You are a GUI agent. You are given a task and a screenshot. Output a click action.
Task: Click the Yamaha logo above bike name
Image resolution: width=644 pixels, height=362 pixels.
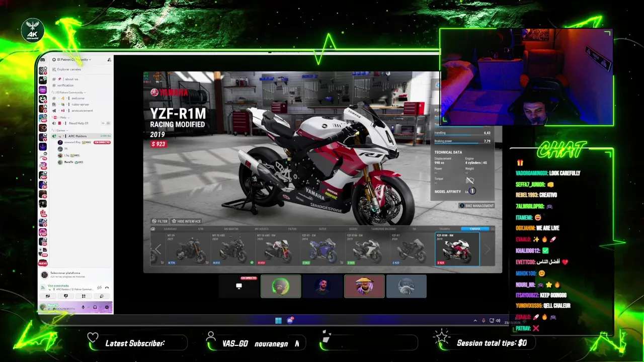tap(169, 93)
